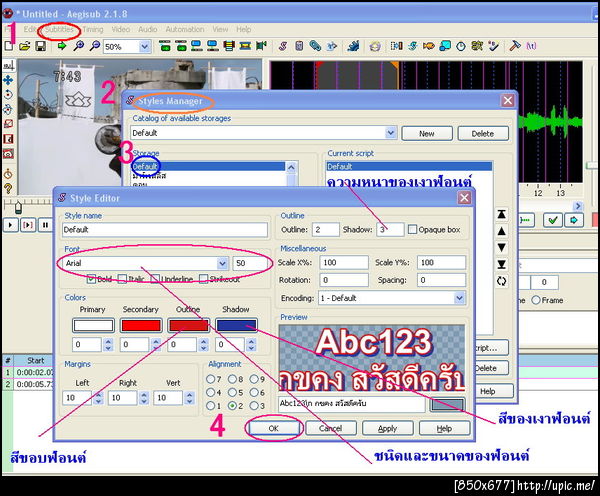Click New next to the catalog dropdown
Image resolution: width=600 pixels, height=496 pixels.
pos(427,134)
